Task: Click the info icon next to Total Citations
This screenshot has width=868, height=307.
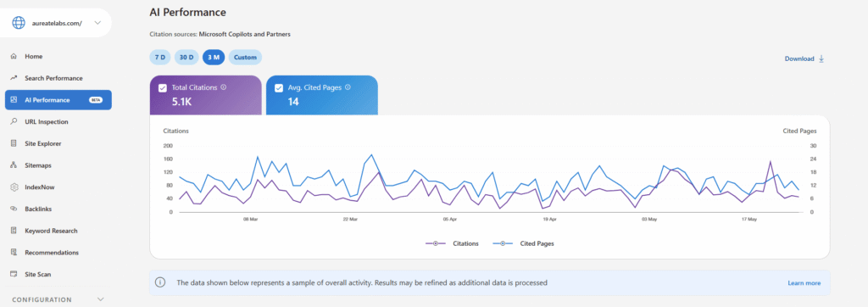Action: click(x=224, y=87)
